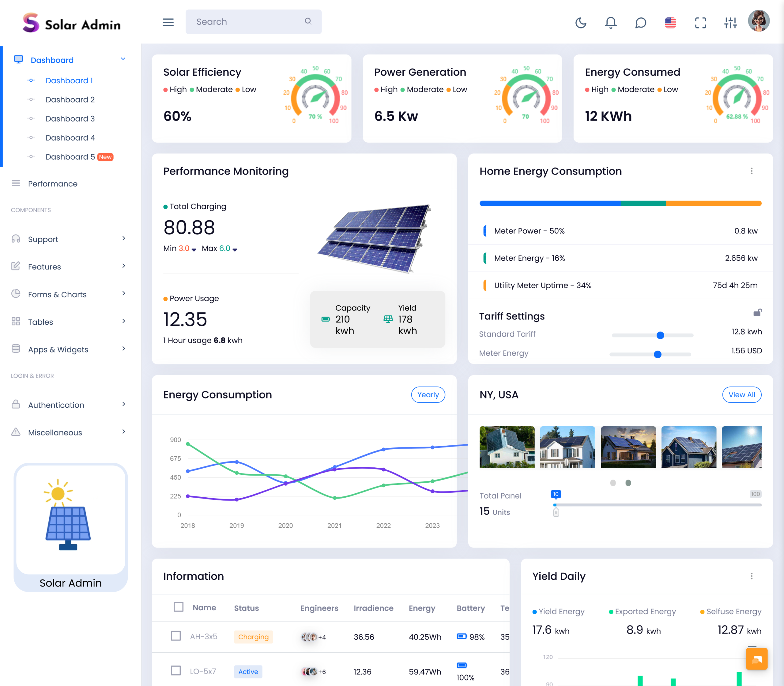Click the Tariff Settings unlock icon
Image resolution: width=784 pixels, height=686 pixels.
[x=758, y=313]
